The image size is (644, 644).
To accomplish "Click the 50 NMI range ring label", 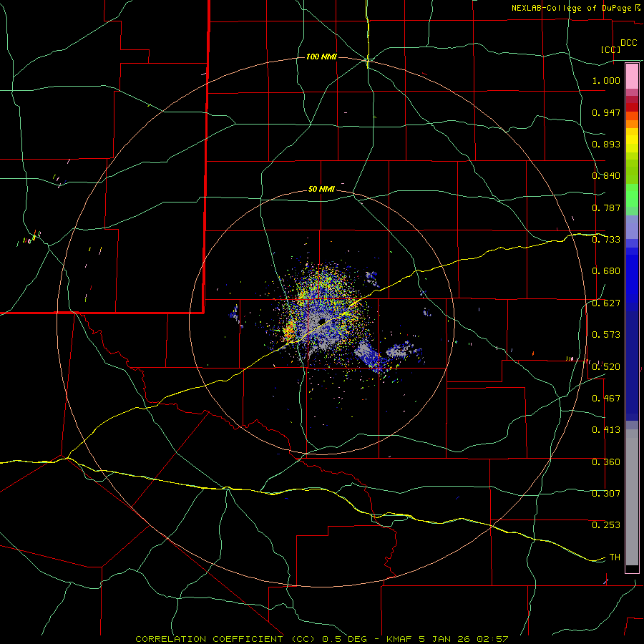I will (321, 189).
